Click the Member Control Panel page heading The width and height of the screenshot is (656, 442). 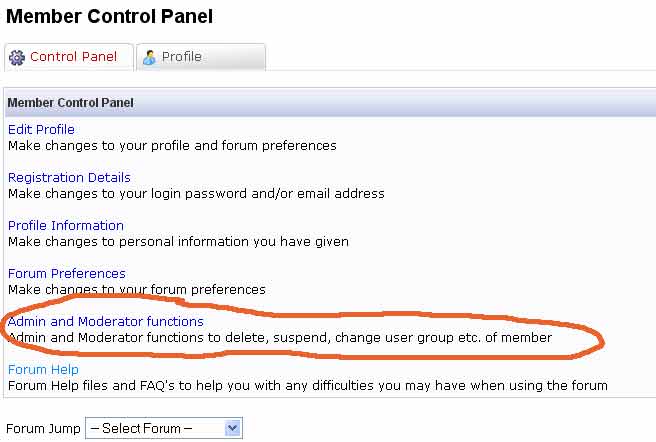(109, 17)
